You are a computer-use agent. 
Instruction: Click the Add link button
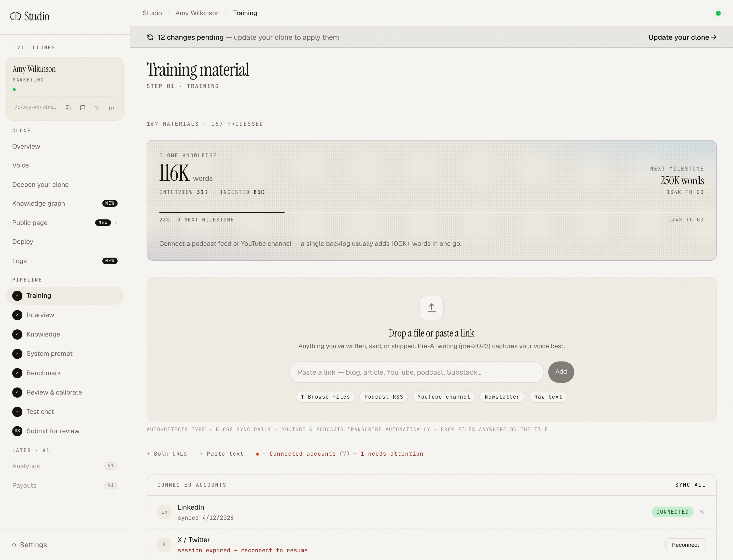point(561,372)
